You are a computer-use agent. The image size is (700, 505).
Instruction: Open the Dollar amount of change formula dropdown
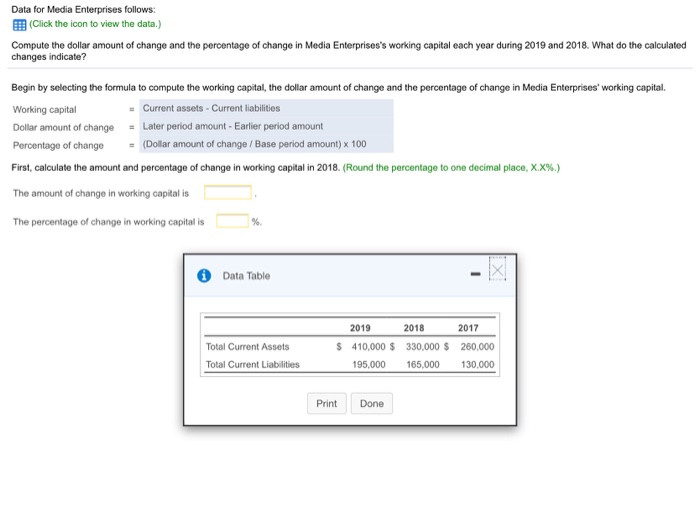[266, 126]
